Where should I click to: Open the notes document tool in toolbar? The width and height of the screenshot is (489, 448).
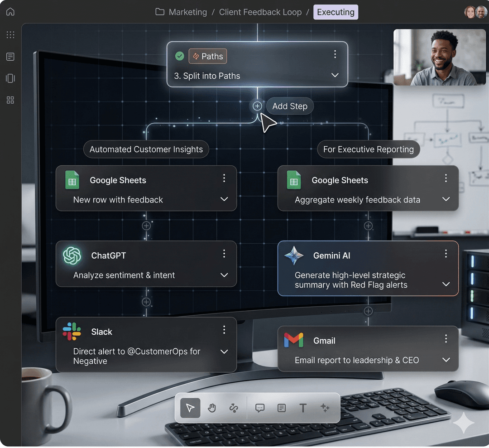click(282, 408)
